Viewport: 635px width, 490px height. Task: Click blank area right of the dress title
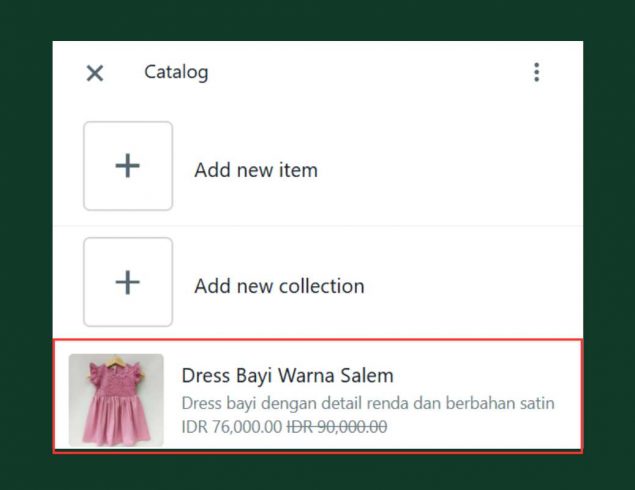click(480, 376)
